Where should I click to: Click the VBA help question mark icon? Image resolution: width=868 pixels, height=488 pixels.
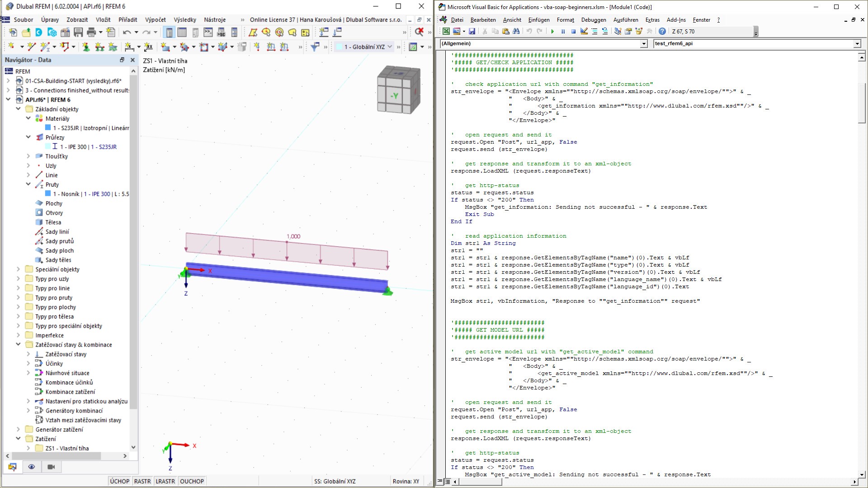[x=662, y=32]
